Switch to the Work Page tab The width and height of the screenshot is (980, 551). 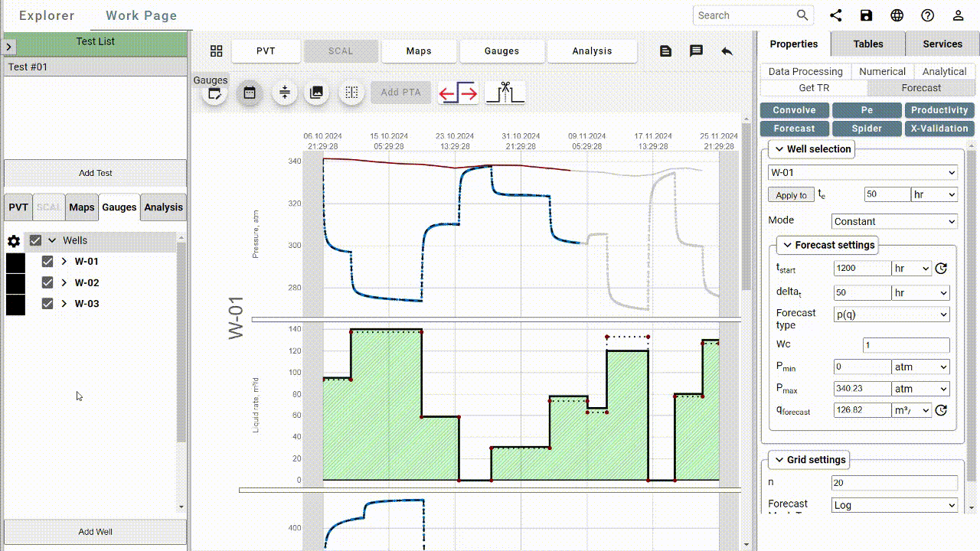[142, 15]
